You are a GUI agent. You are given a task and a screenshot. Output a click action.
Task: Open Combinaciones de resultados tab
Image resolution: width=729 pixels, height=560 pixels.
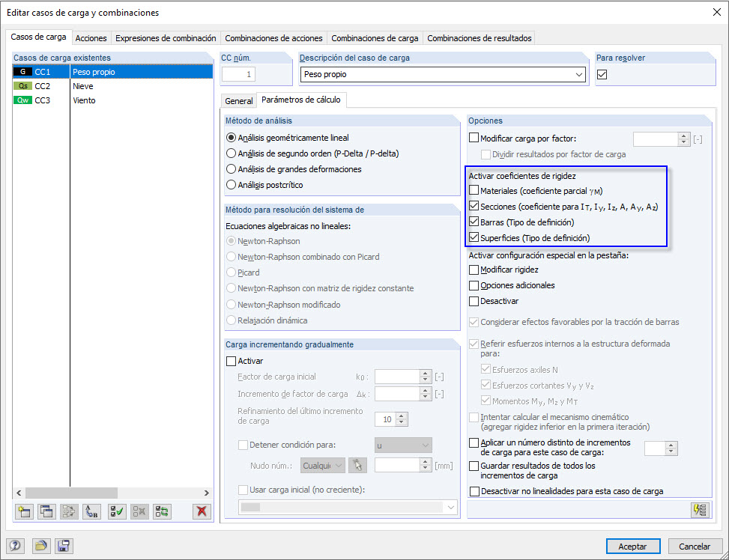tap(480, 38)
